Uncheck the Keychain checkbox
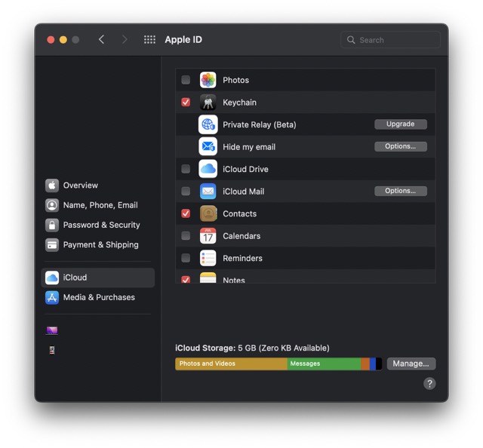The image size is (483, 448). click(186, 103)
